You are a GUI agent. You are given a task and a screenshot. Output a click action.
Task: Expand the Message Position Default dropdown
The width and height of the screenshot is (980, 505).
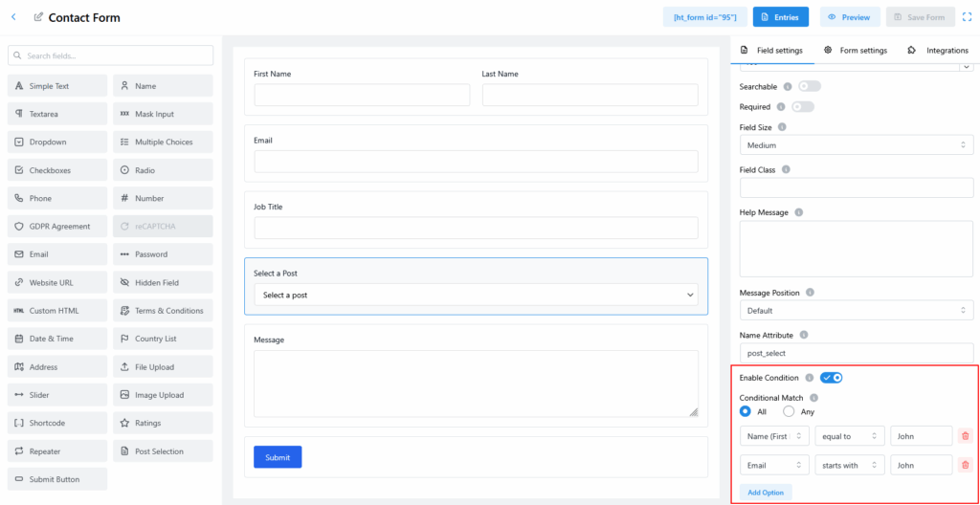click(x=856, y=311)
